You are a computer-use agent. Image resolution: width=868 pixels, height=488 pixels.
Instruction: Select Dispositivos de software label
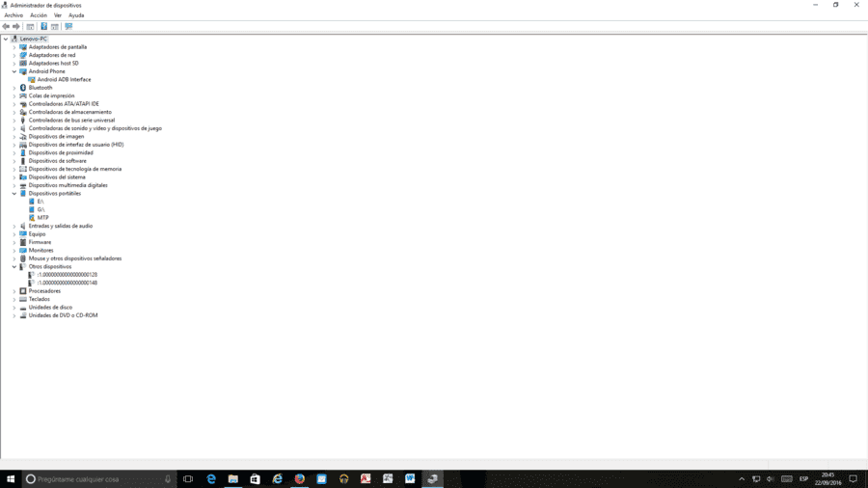click(x=58, y=161)
